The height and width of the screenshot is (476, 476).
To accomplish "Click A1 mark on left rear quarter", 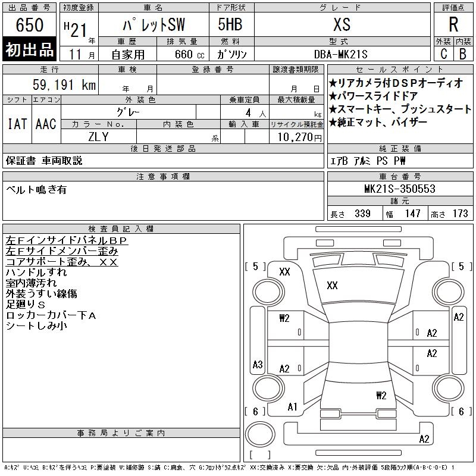I will pyautogui.click(x=292, y=407).
